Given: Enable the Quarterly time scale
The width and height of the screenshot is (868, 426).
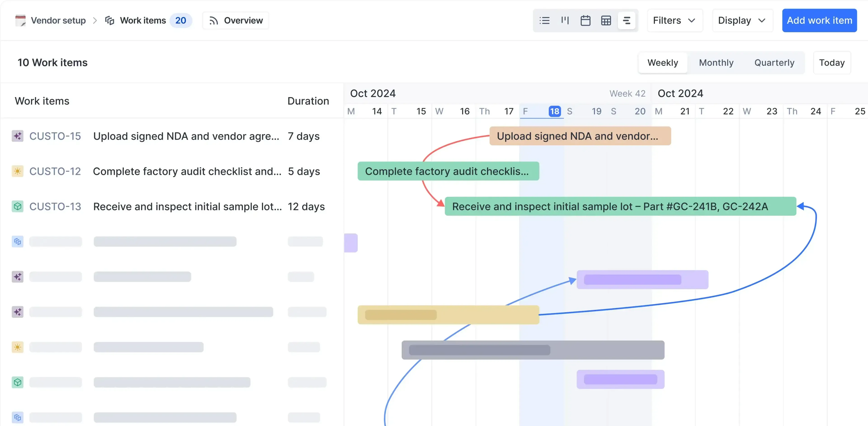Looking at the screenshot, I should [x=774, y=63].
